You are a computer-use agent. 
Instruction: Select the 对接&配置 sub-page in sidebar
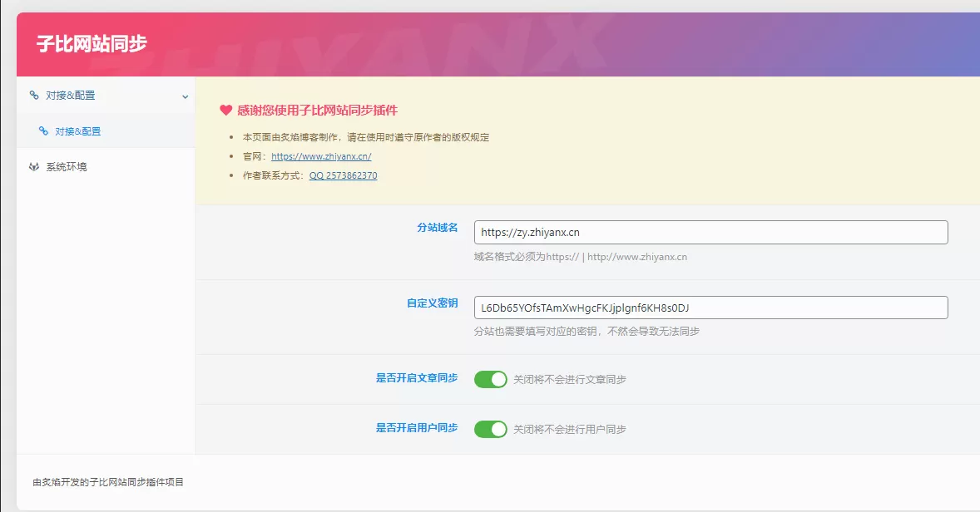click(x=75, y=130)
